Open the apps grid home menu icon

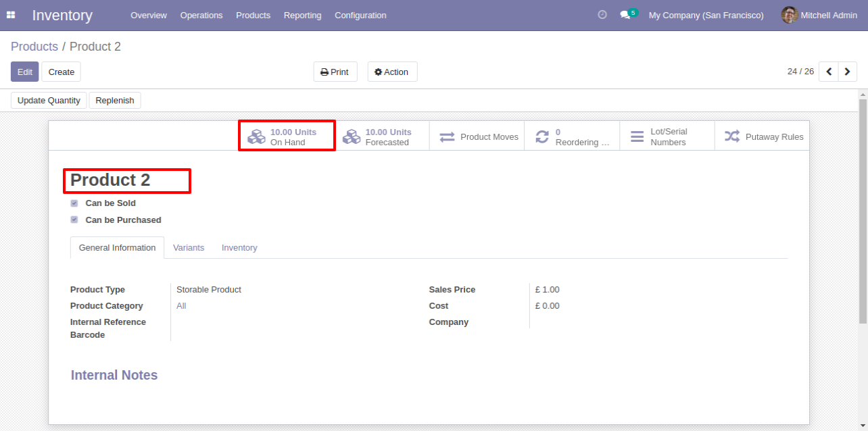click(x=11, y=15)
